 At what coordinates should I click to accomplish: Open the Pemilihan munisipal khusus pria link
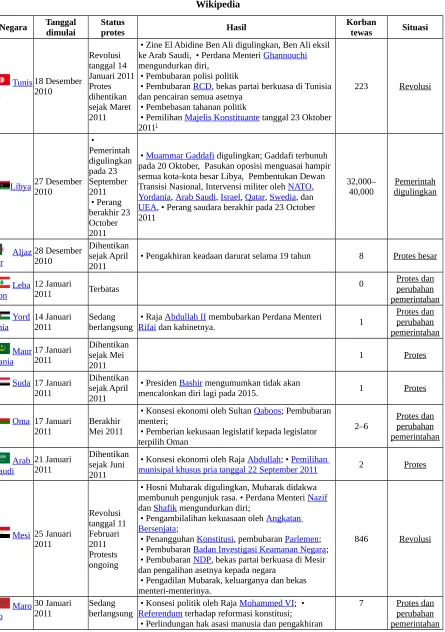234,464
